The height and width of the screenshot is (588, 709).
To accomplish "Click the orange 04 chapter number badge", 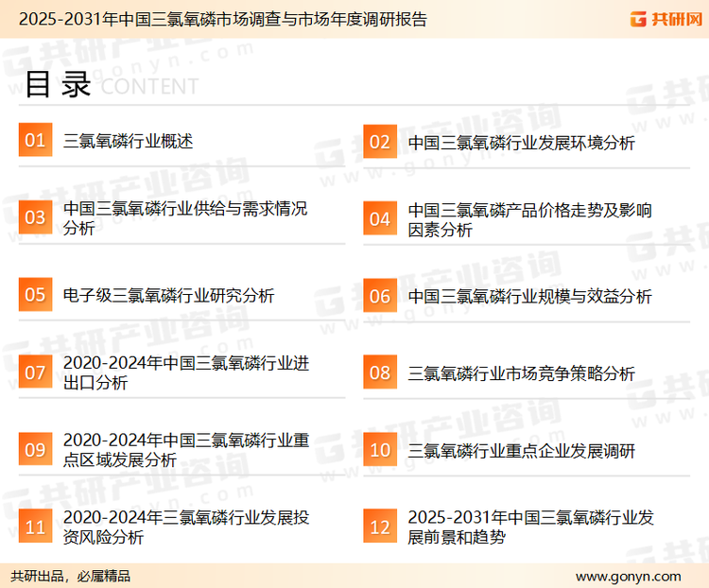I will coord(380,218).
